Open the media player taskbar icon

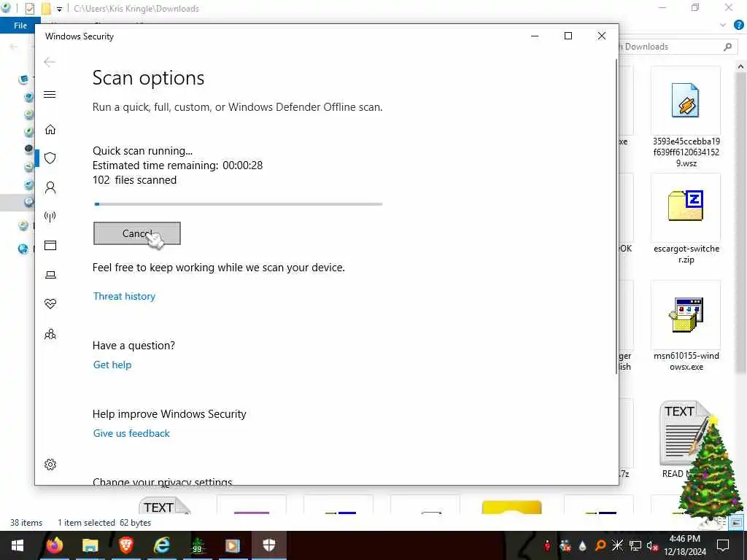(233, 545)
